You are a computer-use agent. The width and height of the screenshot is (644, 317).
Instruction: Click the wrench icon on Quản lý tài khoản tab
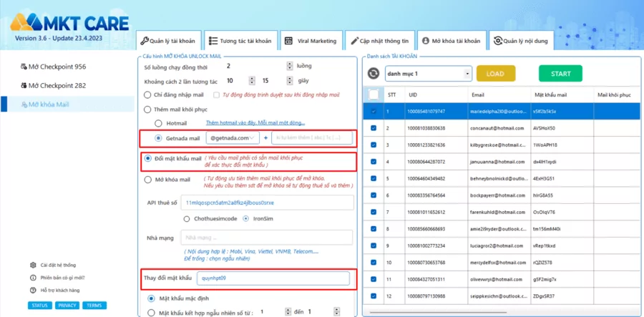144,41
